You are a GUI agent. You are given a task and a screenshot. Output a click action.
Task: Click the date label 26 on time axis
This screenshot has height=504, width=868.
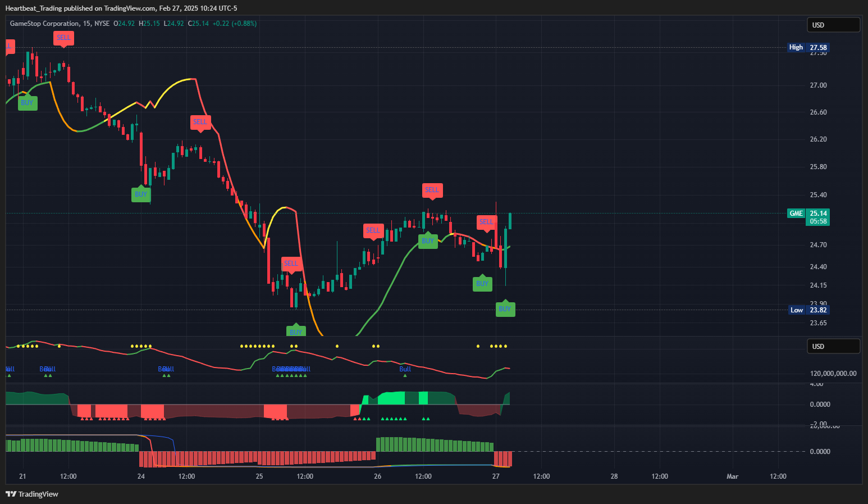[x=377, y=476]
